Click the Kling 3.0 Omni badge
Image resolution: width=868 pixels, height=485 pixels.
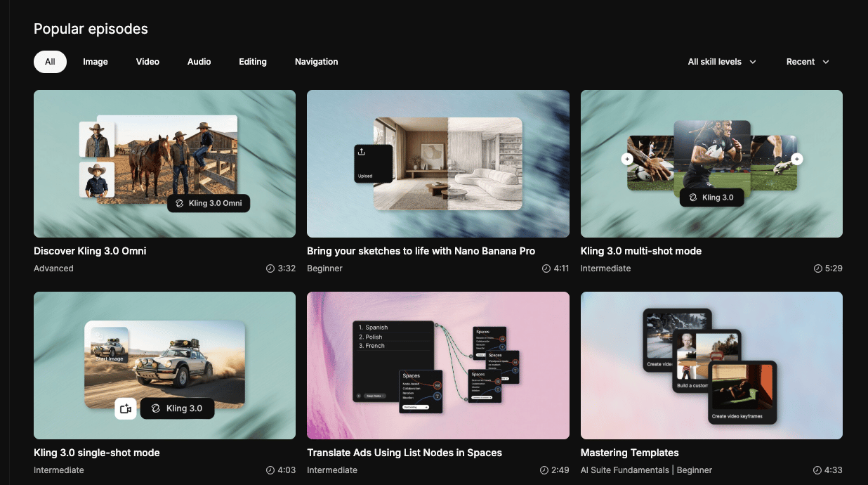pyautogui.click(x=209, y=203)
